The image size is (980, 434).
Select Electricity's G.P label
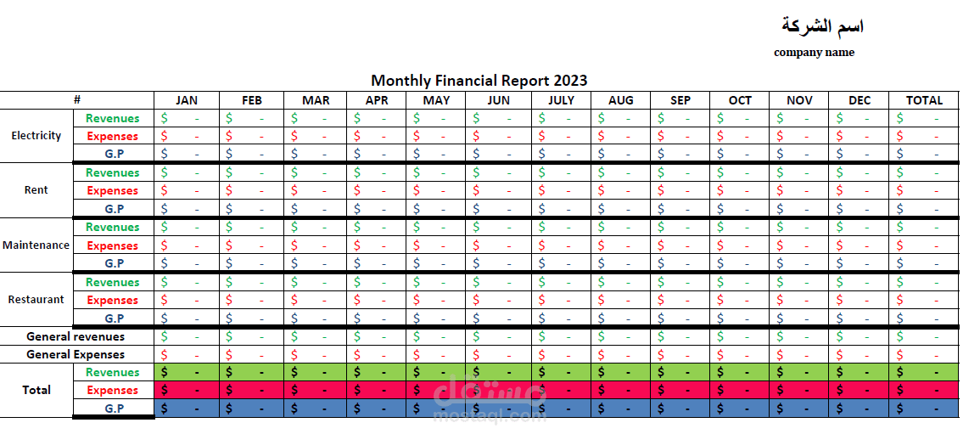[x=114, y=154]
